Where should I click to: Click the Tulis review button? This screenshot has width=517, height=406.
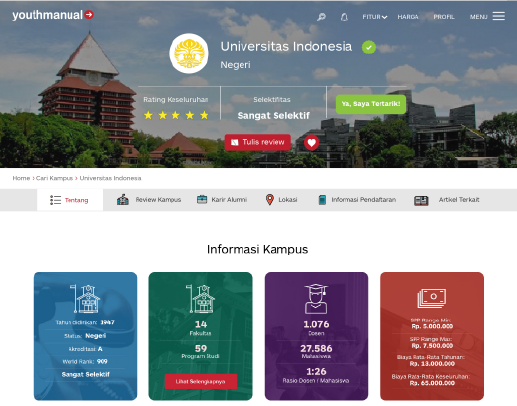click(258, 142)
